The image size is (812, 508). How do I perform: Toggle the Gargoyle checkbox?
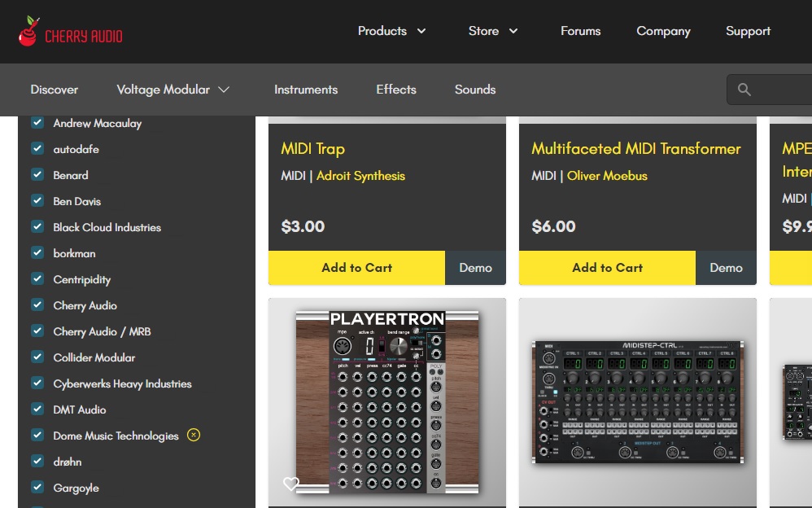point(37,487)
